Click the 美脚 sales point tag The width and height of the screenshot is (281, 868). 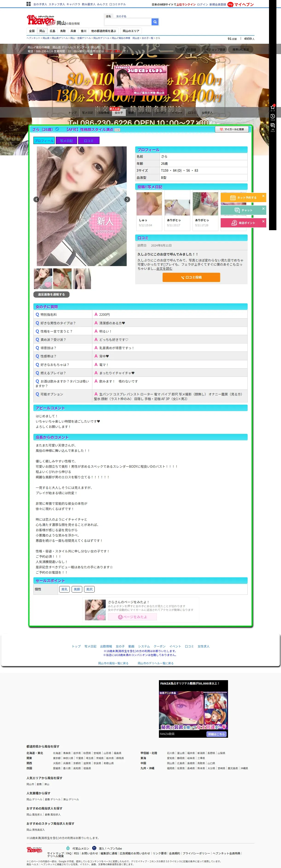tap(77, 589)
